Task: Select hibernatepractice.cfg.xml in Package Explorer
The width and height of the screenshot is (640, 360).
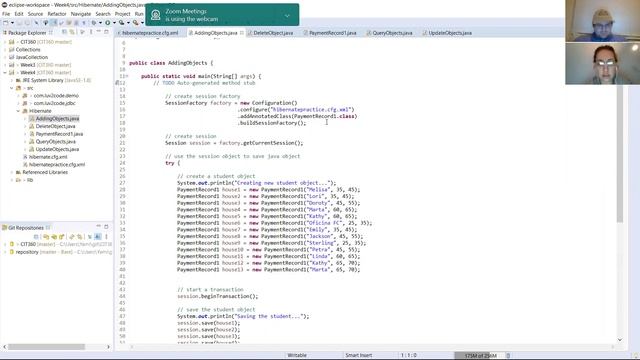Action: pos(57,164)
